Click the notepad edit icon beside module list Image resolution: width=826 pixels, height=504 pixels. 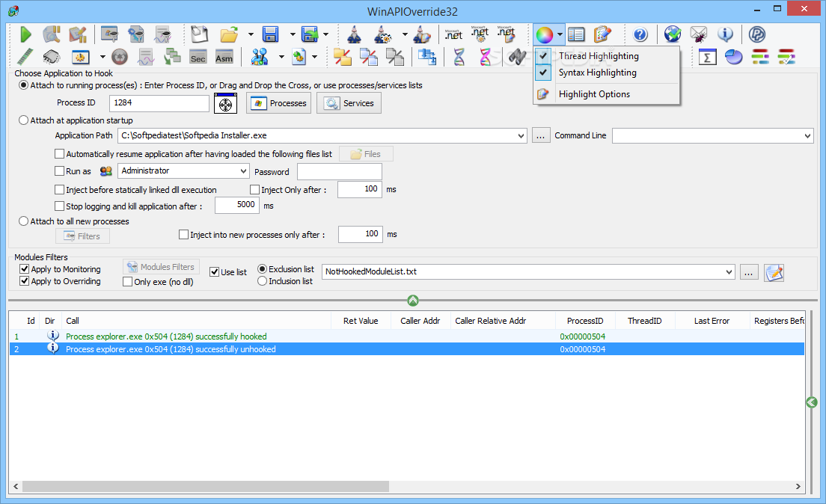(x=774, y=272)
